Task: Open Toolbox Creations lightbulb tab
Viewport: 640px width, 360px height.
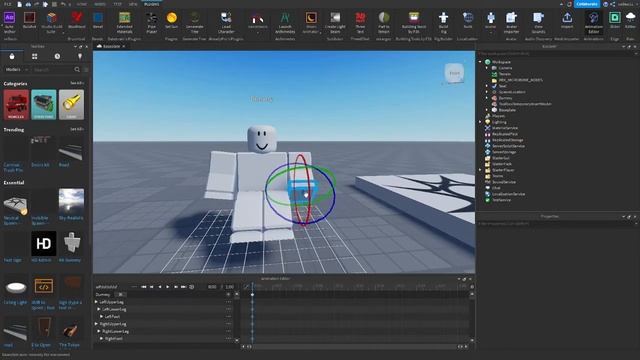Action: pos(80,56)
